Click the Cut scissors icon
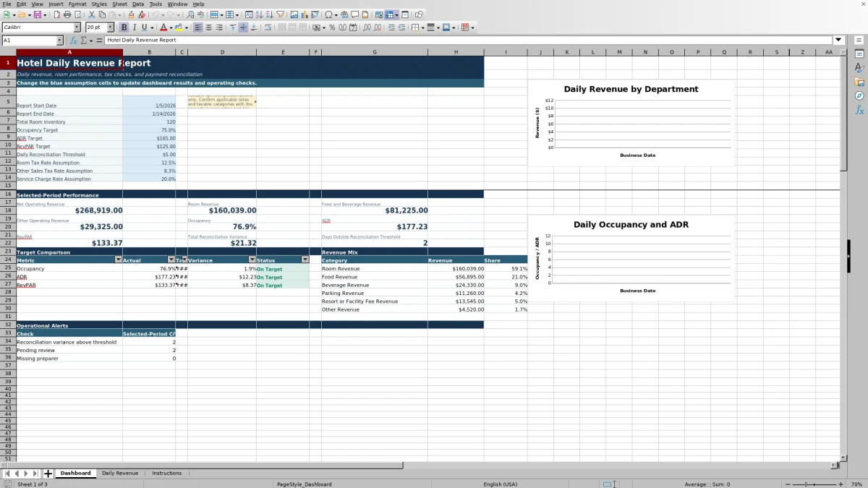The width and height of the screenshot is (868, 488). [x=92, y=14]
